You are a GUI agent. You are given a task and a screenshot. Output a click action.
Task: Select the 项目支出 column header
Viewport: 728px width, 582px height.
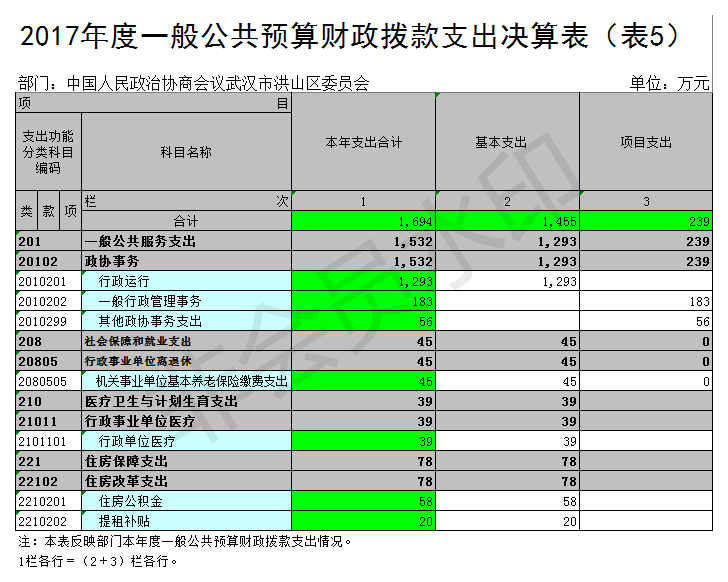pos(645,143)
